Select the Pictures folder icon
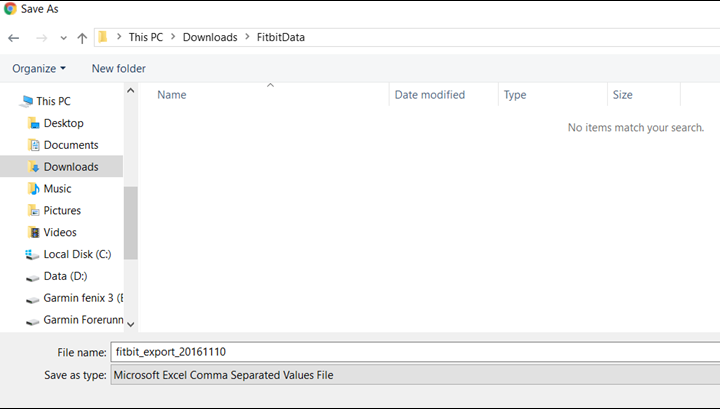Viewport: 720px width, 409px height. (x=33, y=211)
